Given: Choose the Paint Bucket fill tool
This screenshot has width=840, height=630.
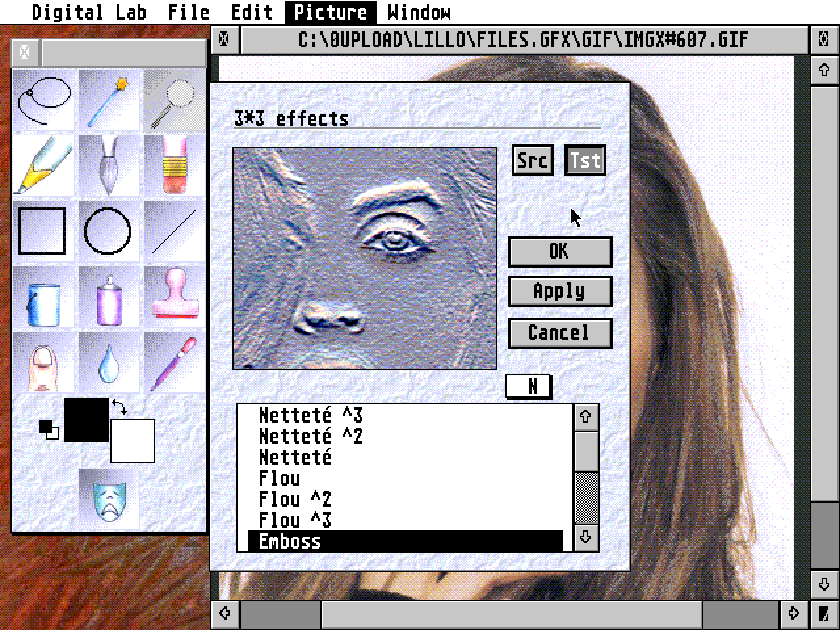Looking at the screenshot, I should pyautogui.click(x=43, y=295).
